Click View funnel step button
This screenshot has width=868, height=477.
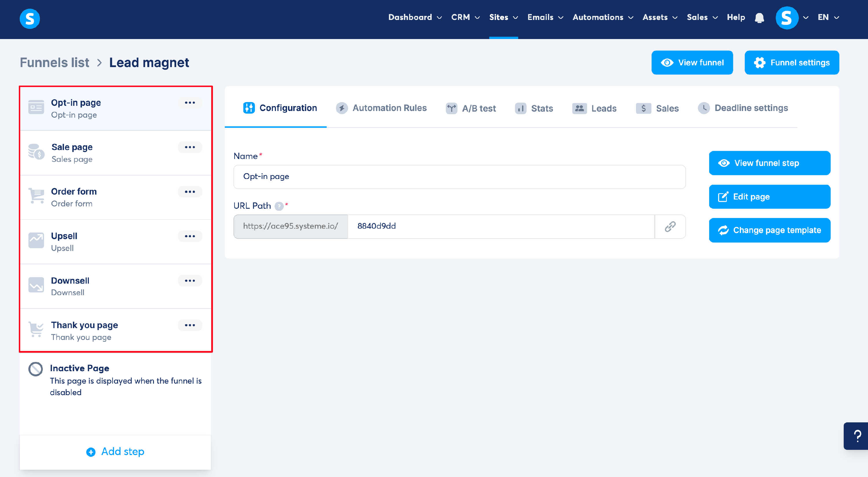(x=769, y=163)
